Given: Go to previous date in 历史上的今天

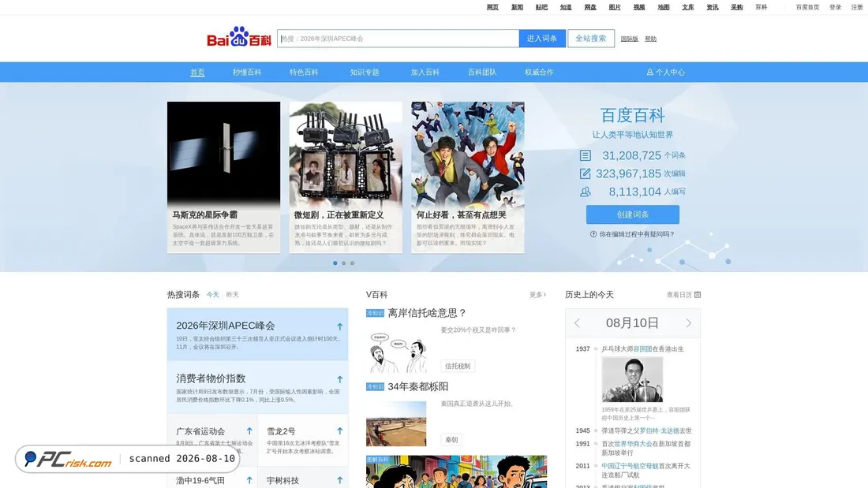Looking at the screenshot, I should pos(577,323).
